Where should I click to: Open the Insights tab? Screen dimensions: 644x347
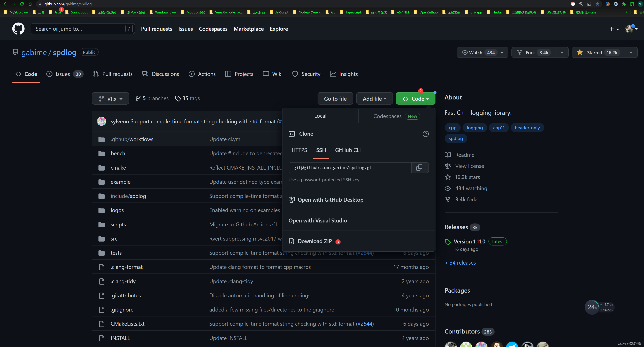click(x=344, y=74)
